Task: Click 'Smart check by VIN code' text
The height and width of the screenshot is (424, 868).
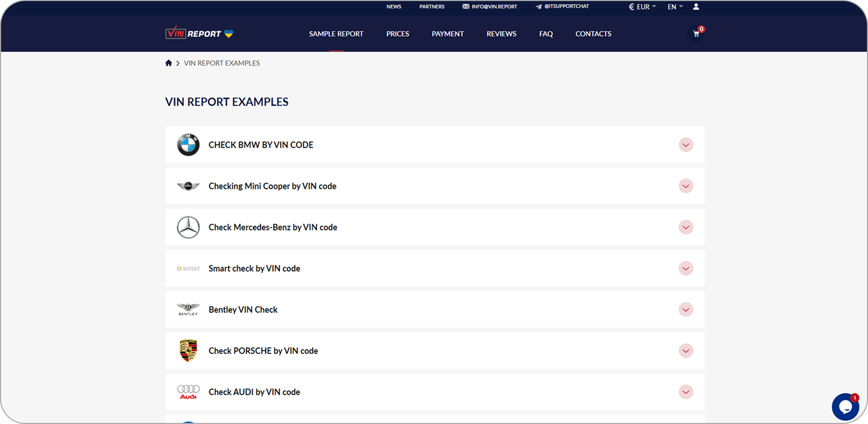Action: (x=254, y=269)
